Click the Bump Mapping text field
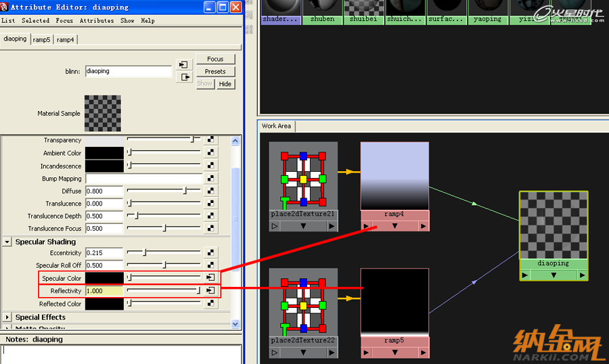The width and height of the screenshot is (609, 364). pos(143,179)
